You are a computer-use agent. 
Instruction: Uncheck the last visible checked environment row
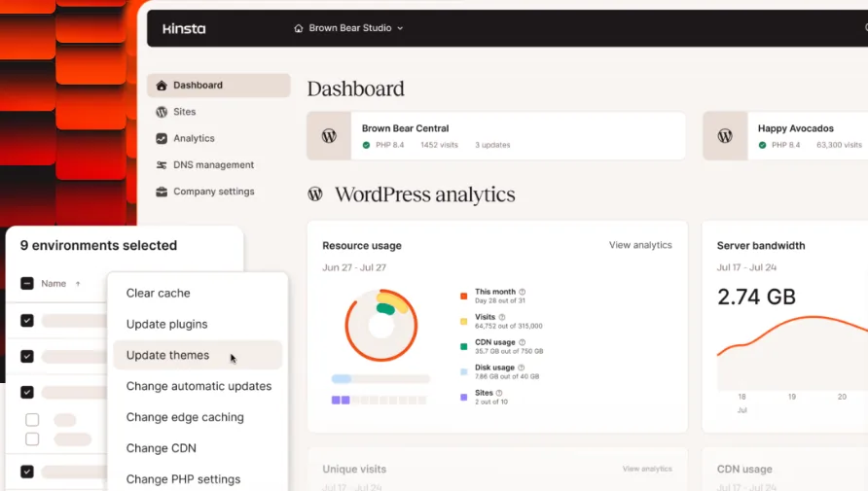(x=27, y=472)
